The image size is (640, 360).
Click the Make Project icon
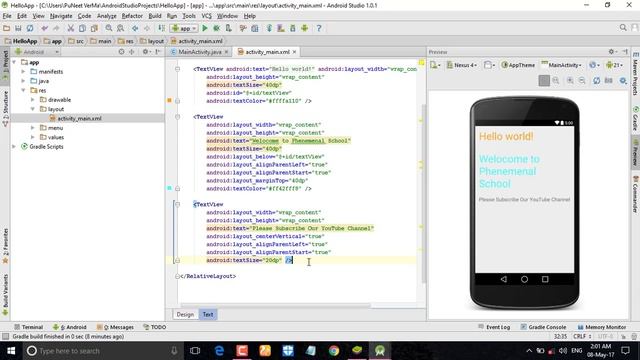(162, 28)
